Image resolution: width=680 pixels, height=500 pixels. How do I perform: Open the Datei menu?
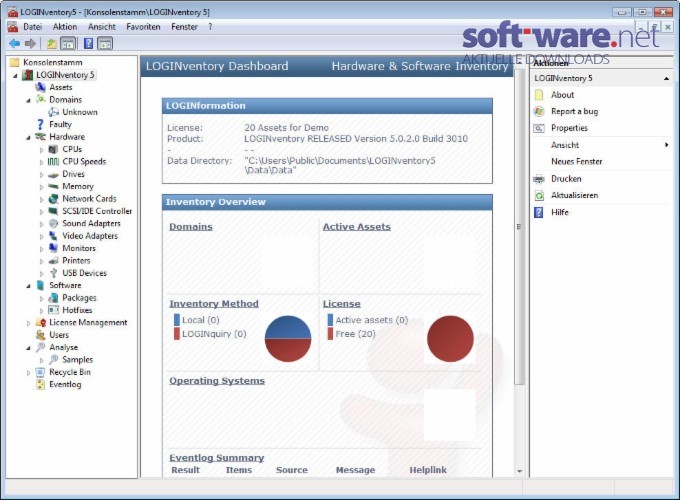[33, 27]
